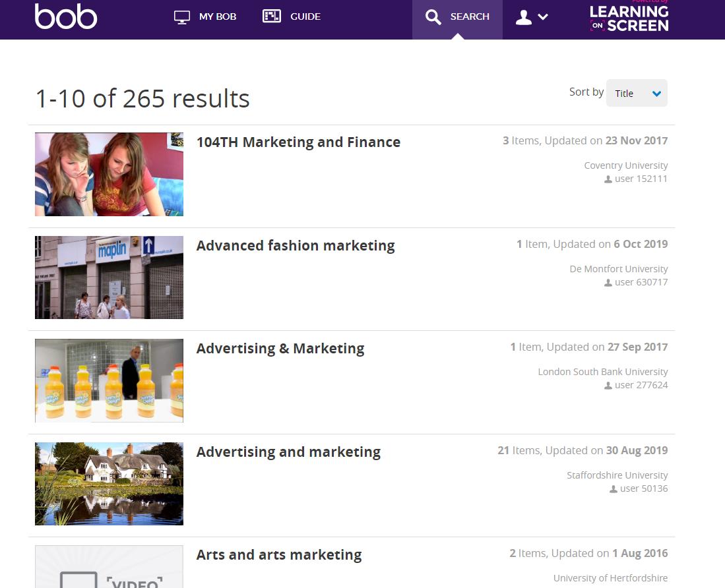Click '2 Items, Updated on 1 Aug 2016'

coord(588,554)
